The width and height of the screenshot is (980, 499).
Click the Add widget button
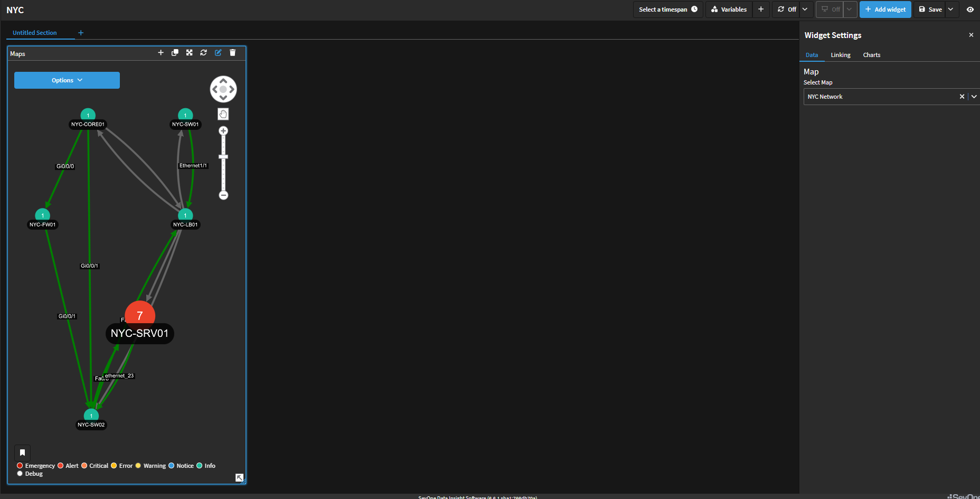tap(885, 10)
